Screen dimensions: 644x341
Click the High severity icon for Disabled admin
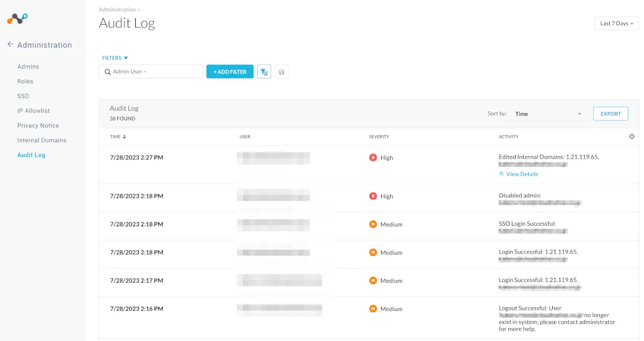pos(373,196)
